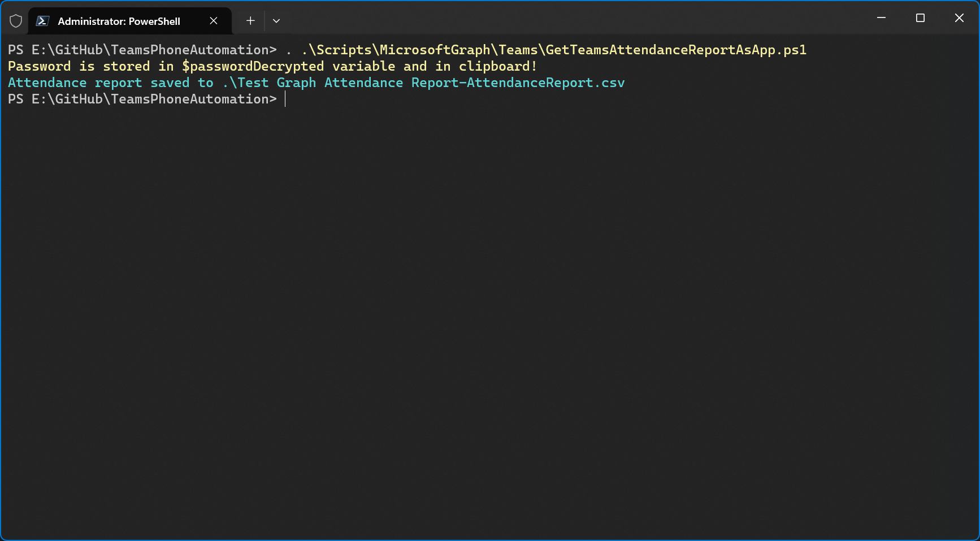Viewport: 980px width, 541px height.
Task: Click the Report-AttendanceReport.csv file name
Action: pyautogui.click(x=518, y=83)
